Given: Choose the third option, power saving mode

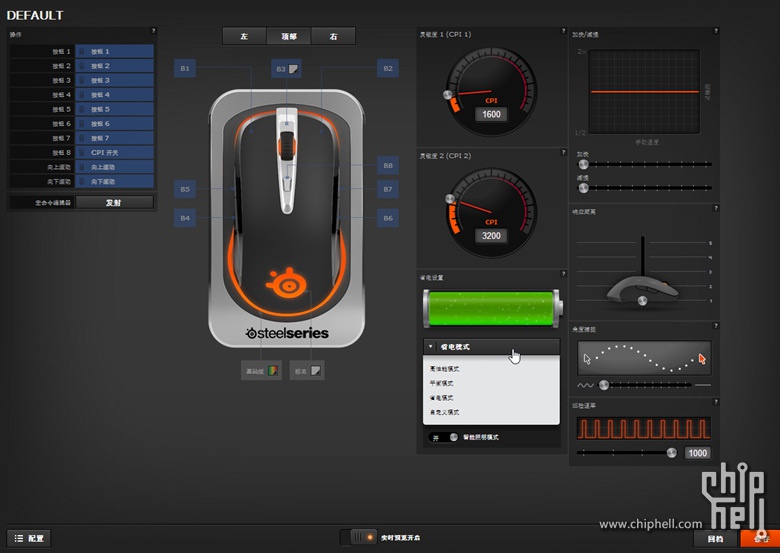Looking at the screenshot, I should click(x=491, y=398).
